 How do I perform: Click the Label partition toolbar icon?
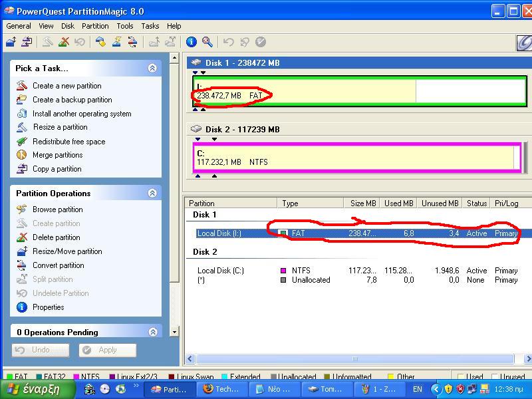[x=100, y=42]
